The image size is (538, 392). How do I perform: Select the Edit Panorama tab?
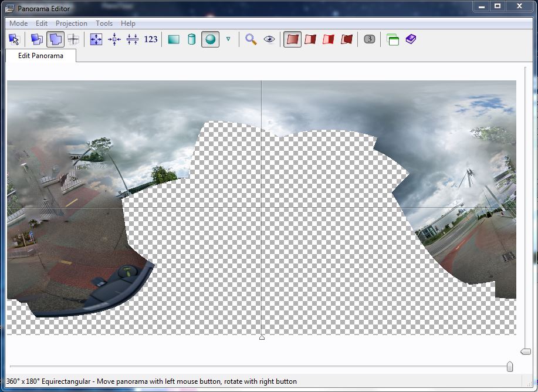click(x=40, y=56)
